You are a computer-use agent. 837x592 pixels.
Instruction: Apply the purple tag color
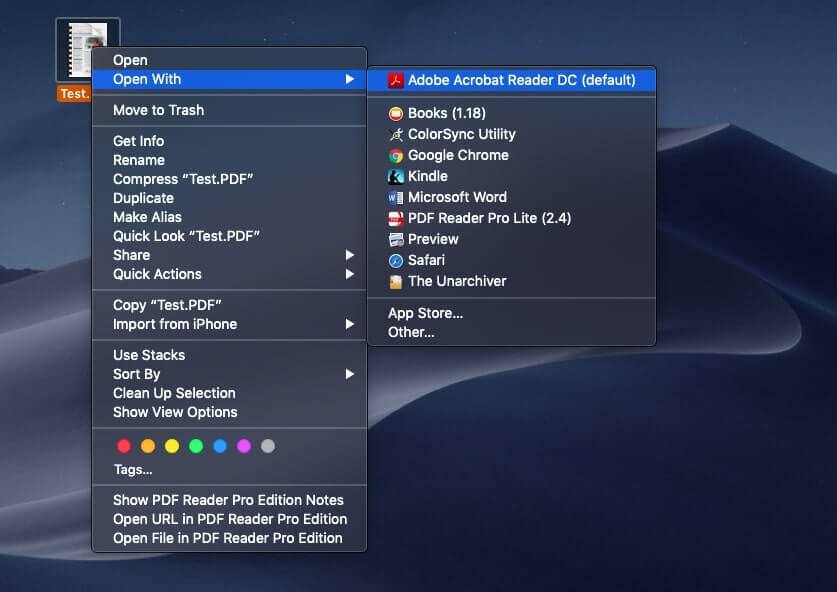click(244, 446)
